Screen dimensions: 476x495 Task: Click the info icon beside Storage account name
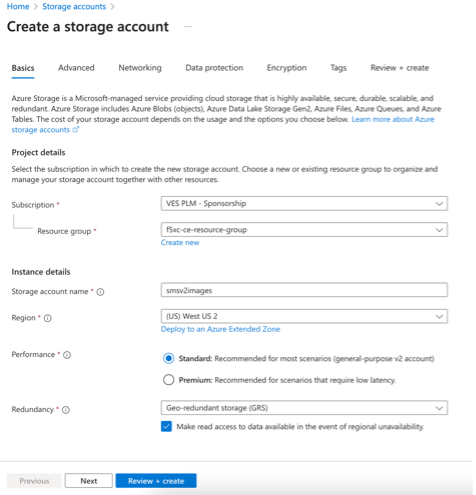click(100, 292)
